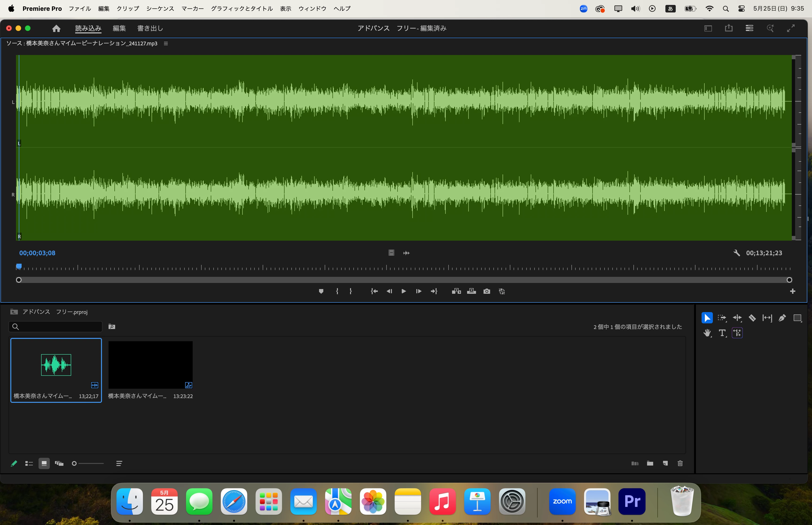Select the Pen tool

(782, 318)
